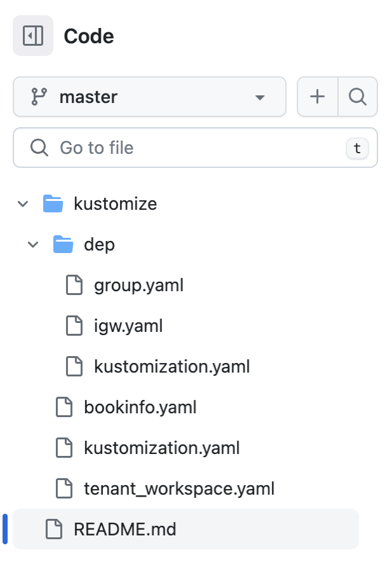392x571 pixels.
Task: Click the README.md file icon
Action: (54, 529)
